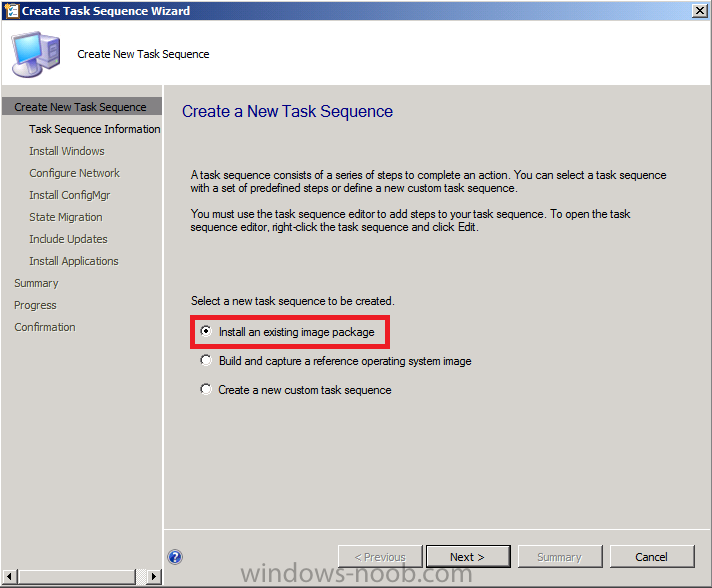Click text 'Select a new task sequence to be created.'

pyautogui.click(x=293, y=301)
